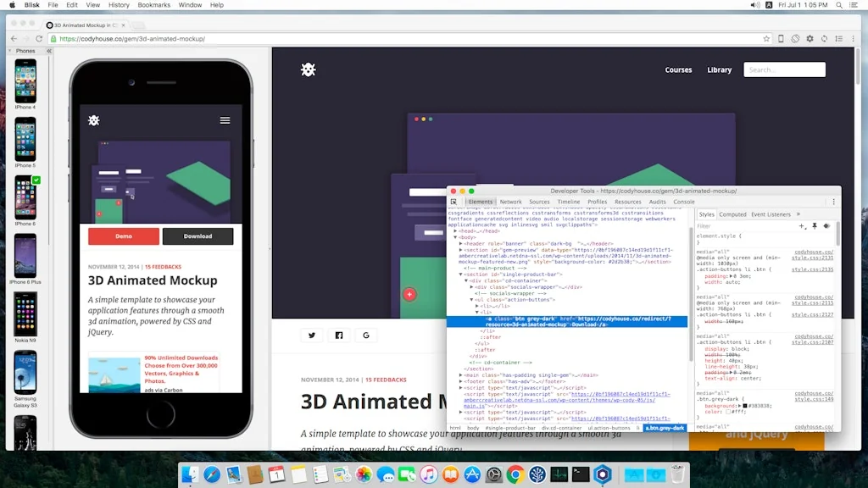Toggle the filter pin in the Styles panel
868x488 pixels.
[815, 226]
